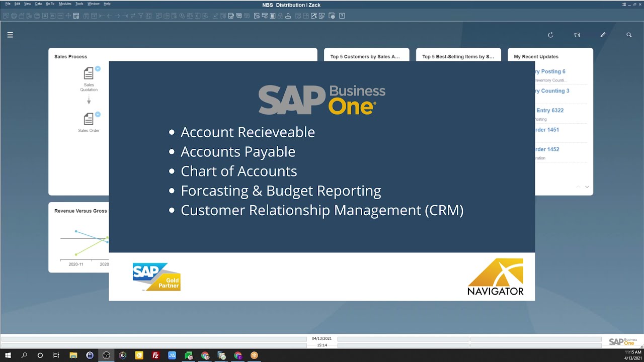Open Task View from the taskbar
Viewport: 644px width, 362px height.
point(56,355)
